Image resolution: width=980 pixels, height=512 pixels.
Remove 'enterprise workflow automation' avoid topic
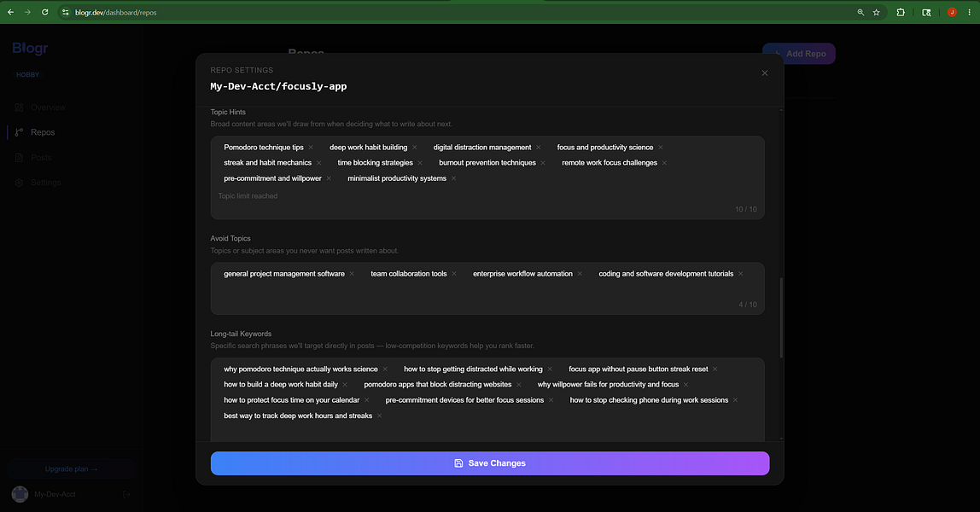(580, 273)
